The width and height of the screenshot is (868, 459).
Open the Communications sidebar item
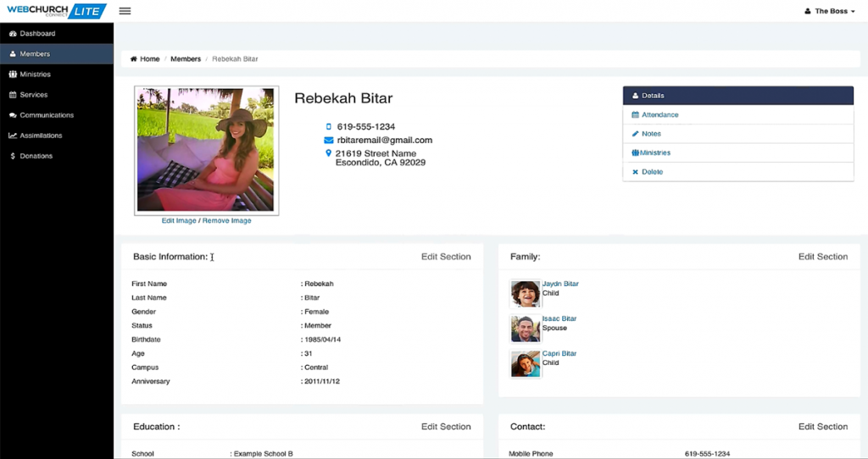[46, 115]
